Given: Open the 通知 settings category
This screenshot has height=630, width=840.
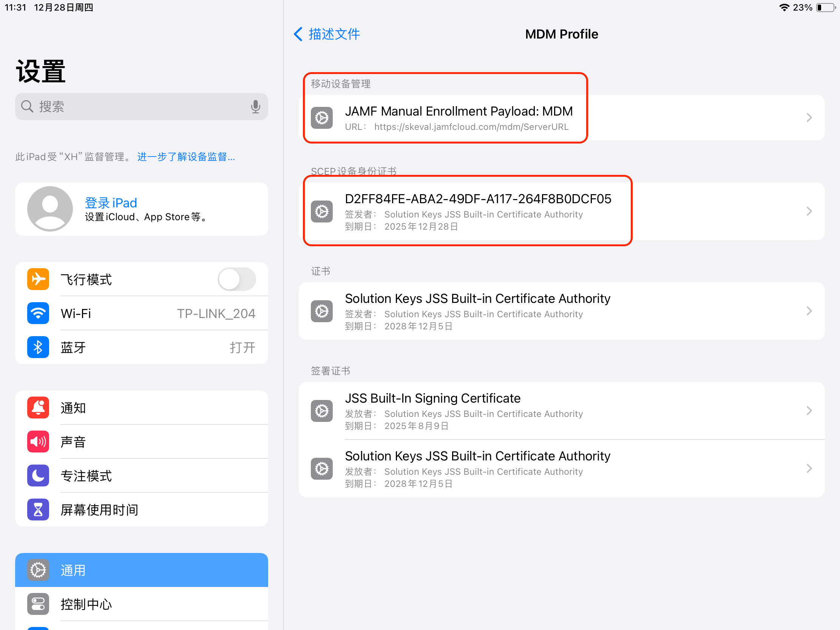Looking at the screenshot, I should pos(142,408).
